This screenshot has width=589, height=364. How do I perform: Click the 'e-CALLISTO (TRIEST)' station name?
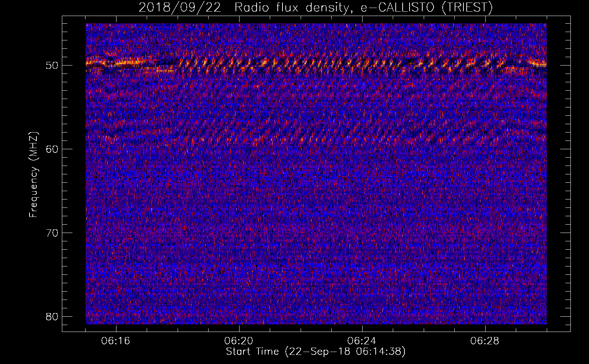point(427,8)
